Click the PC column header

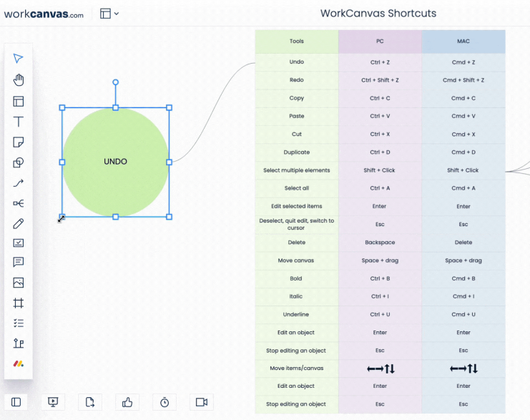[x=380, y=41]
